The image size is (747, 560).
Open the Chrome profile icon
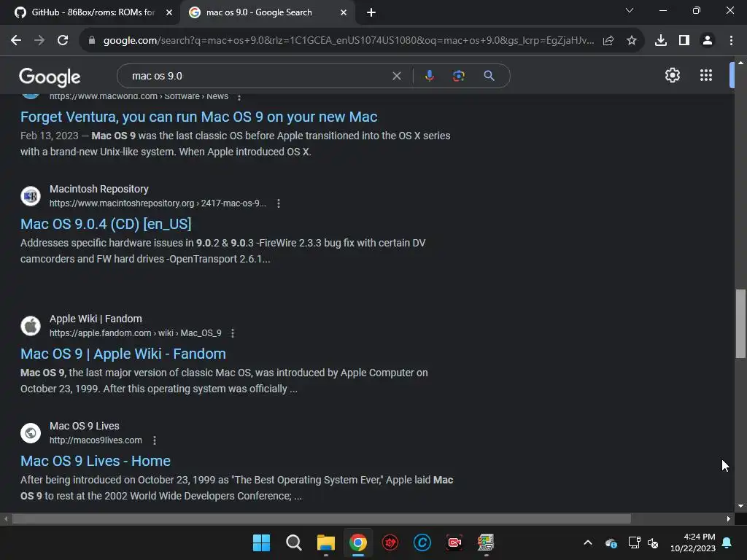pos(708,41)
